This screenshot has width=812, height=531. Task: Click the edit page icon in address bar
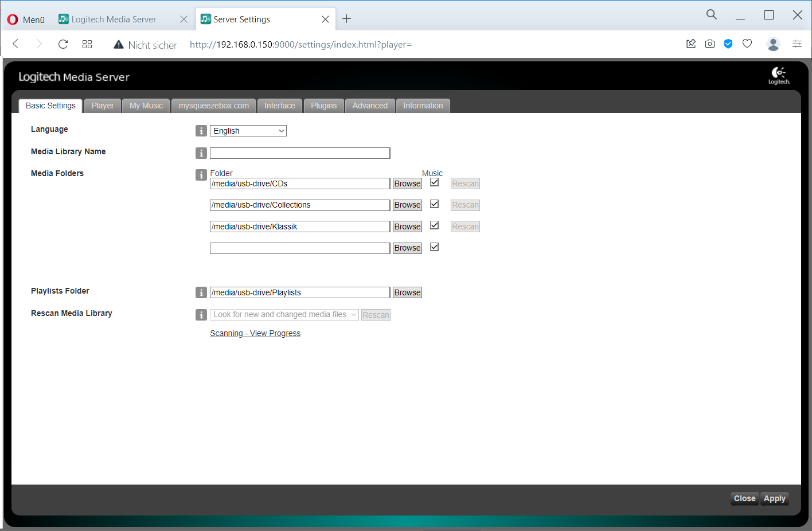pos(691,44)
